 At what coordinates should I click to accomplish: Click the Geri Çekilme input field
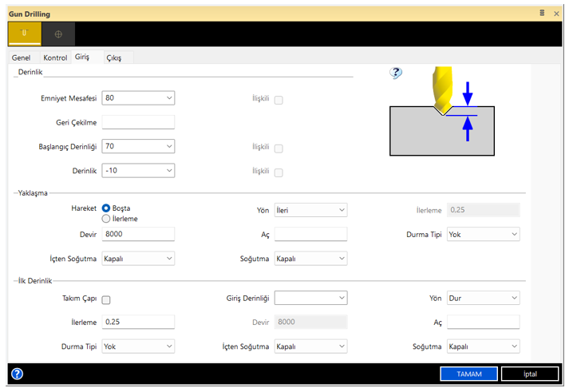click(x=138, y=122)
